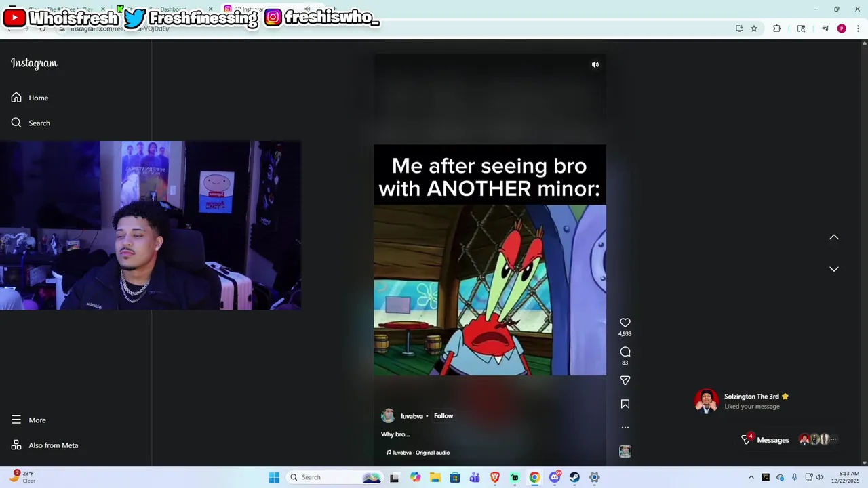Screen dimensions: 868x488
Task: Open the Messages panel
Action: point(773,440)
